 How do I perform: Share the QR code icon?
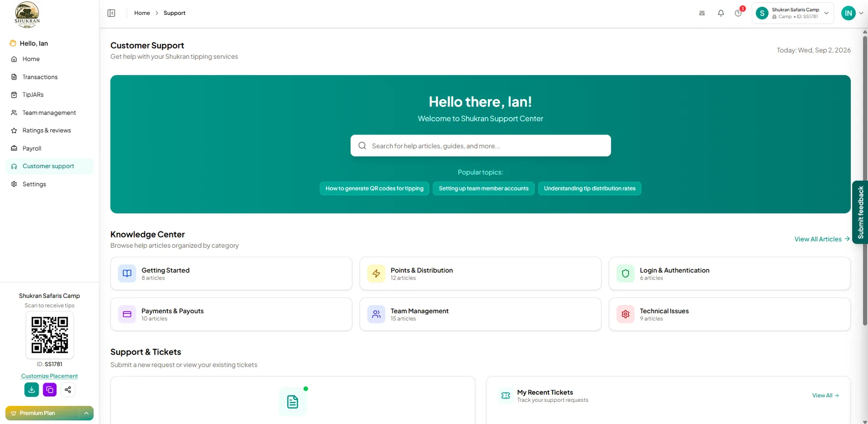[68, 390]
